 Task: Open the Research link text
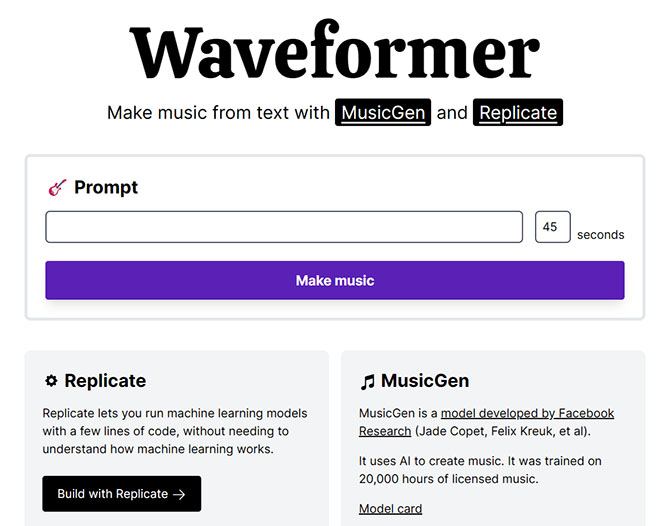point(385,431)
